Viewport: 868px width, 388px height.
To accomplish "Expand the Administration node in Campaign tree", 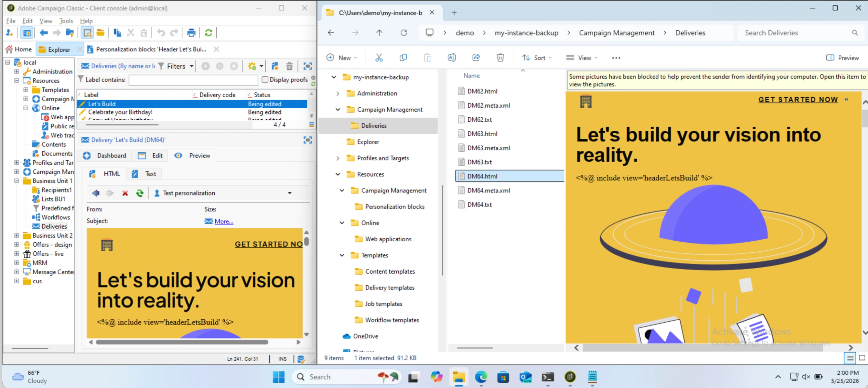I will click(x=16, y=72).
